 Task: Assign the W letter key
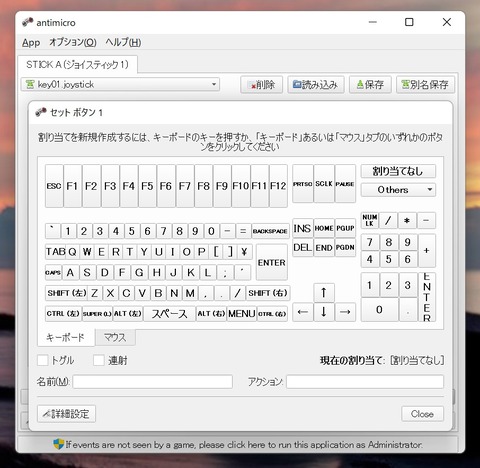click(x=87, y=252)
